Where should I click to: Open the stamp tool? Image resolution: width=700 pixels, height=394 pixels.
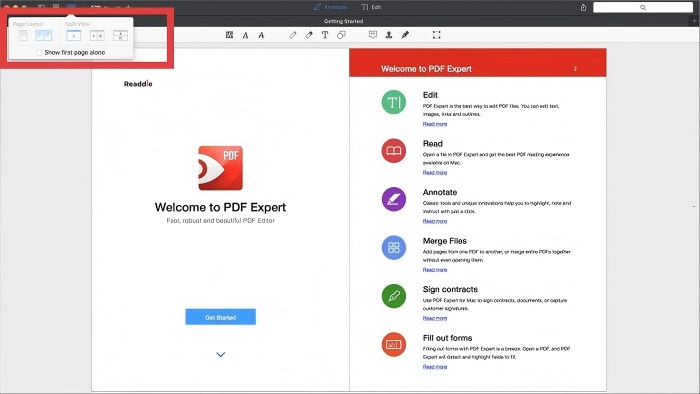click(389, 35)
